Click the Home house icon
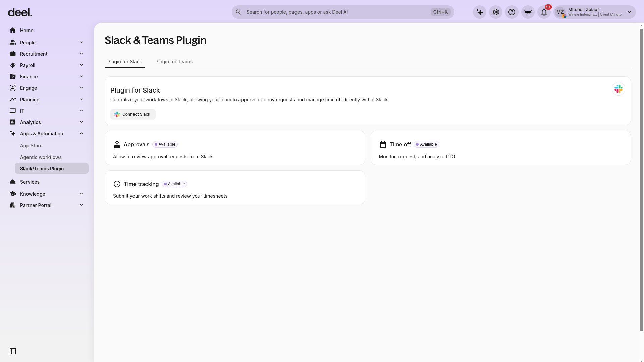Screen dimensions: 644x362 point(13,31)
